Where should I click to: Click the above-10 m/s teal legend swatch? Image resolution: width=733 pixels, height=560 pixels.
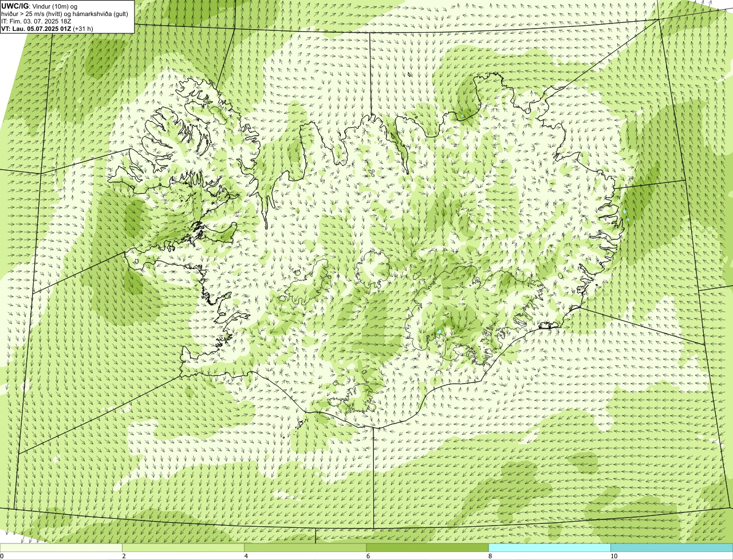pos(672,548)
